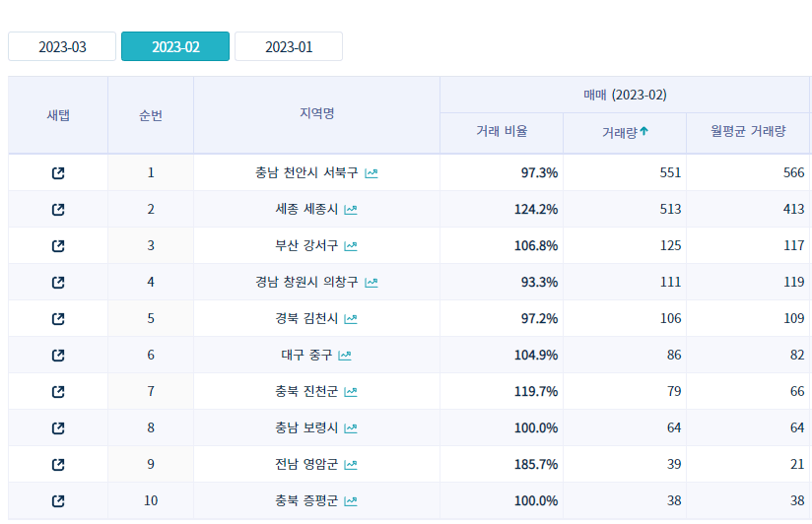Click the 지역명 column header
The width and height of the screenshot is (812, 524).
(317, 113)
